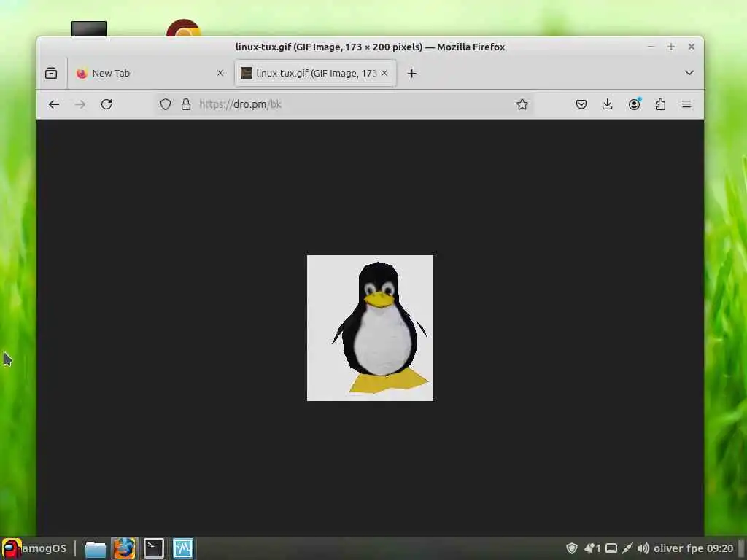Screen dimensions: 747x560
Task: Expand the list all tabs chevron
Action: [689, 73]
